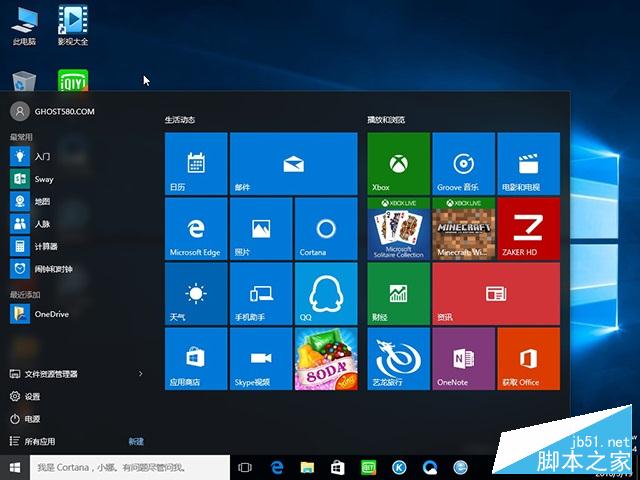The image size is (640, 480).
Task: Select 此电脑 desktop icon
Action: click(24, 25)
